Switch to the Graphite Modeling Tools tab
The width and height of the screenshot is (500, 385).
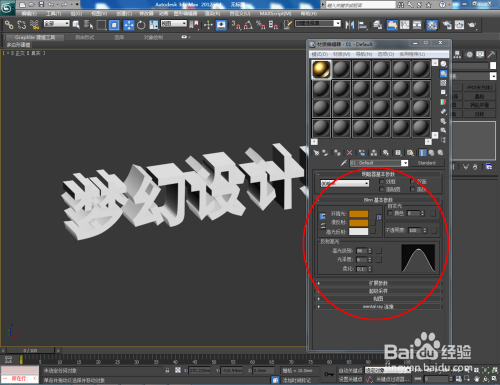coord(35,37)
